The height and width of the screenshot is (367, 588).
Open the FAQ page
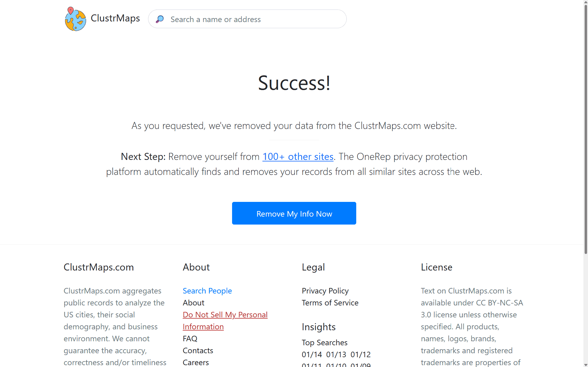coord(190,339)
